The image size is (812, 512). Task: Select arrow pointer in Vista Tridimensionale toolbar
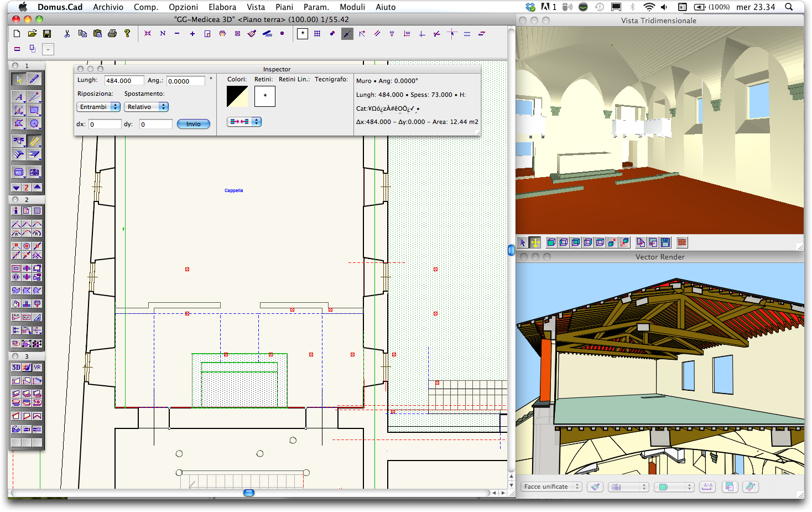click(523, 242)
